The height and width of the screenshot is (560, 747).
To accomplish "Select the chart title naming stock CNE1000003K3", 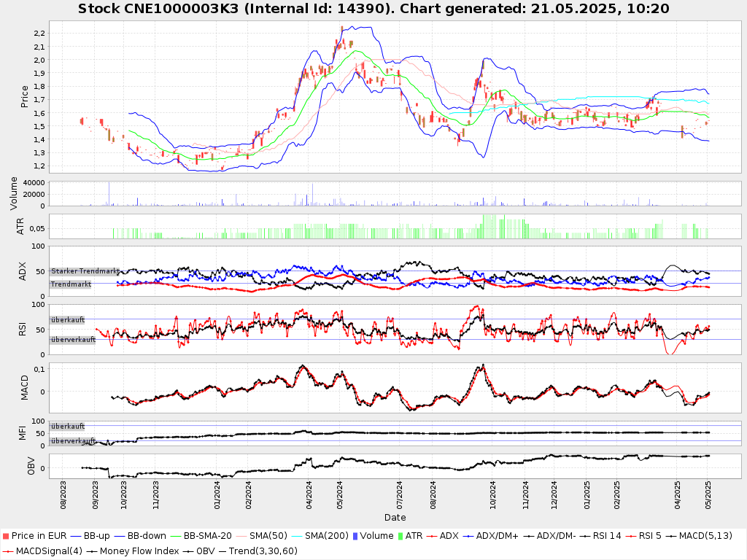I will point(373,9).
